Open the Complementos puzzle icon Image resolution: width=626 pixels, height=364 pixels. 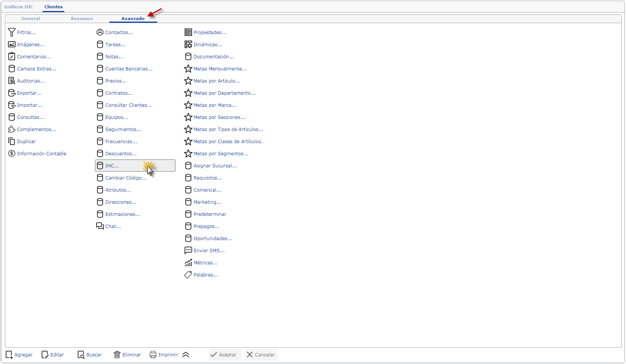pos(12,130)
